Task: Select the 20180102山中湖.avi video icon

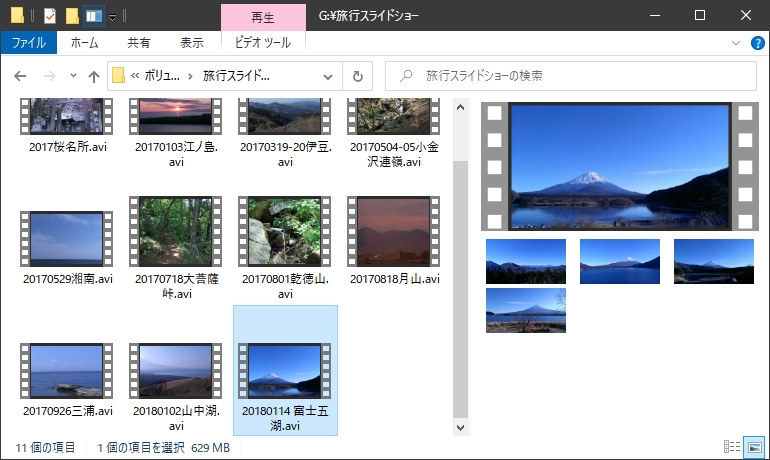Action: pos(175,371)
